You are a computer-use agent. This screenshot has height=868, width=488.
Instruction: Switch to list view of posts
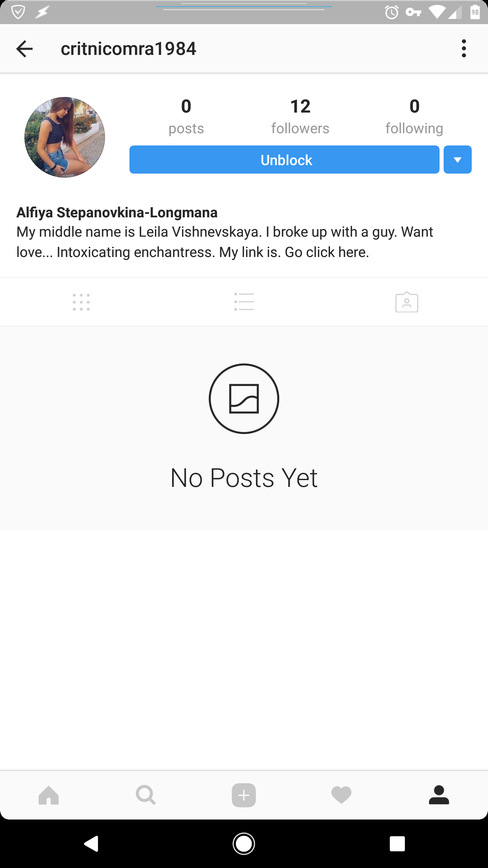pyautogui.click(x=244, y=302)
